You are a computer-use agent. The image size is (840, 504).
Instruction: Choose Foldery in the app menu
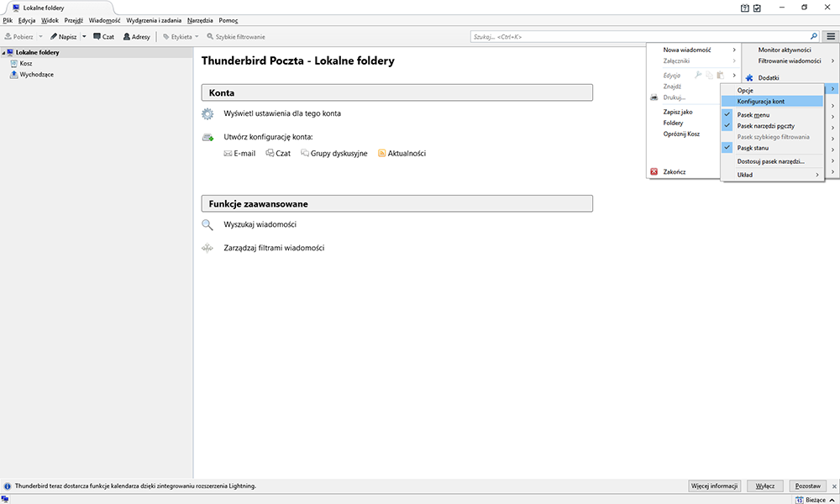click(673, 123)
